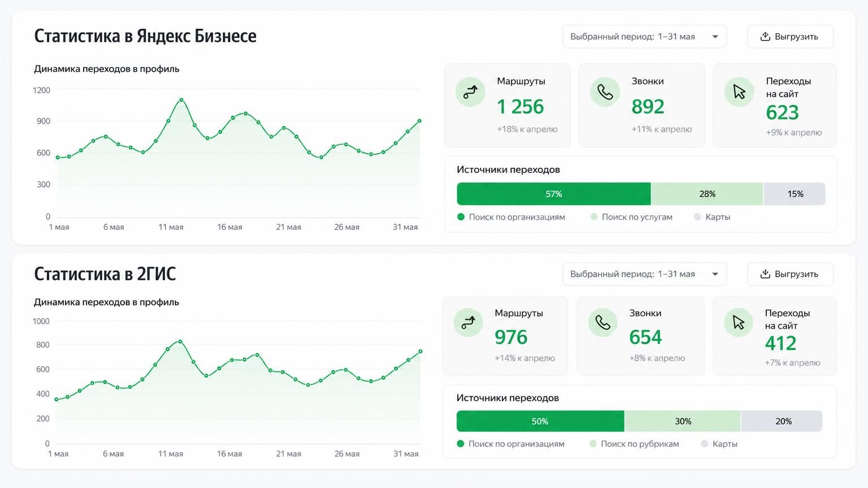The height and width of the screenshot is (488, 868).
Task: Click the routes icon in 2ГИС Маршруты card
Action: (x=468, y=323)
